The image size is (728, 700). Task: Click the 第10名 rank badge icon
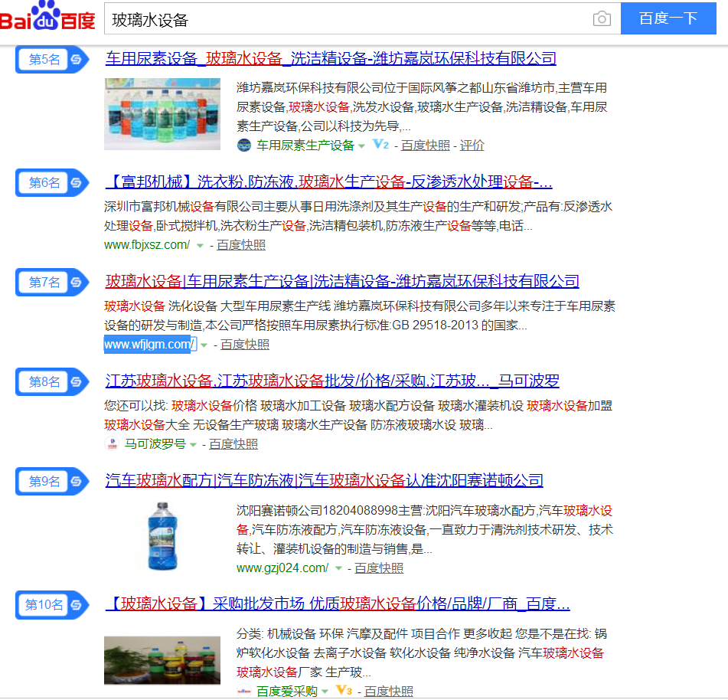pyautogui.click(x=52, y=605)
